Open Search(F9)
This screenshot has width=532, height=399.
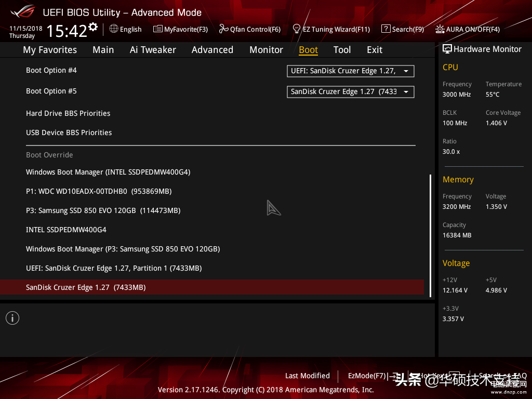click(x=408, y=30)
